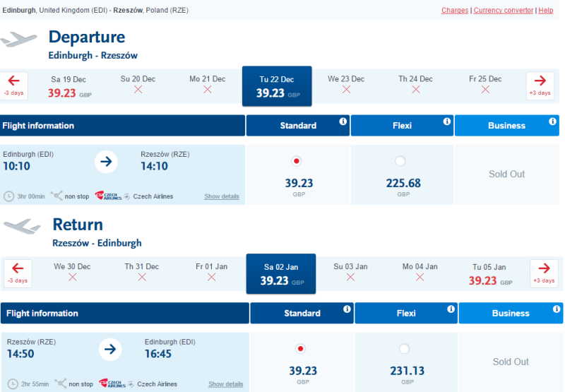Choose Tu 05 Jan return date
The width and height of the screenshot is (565, 392).
coord(489,274)
